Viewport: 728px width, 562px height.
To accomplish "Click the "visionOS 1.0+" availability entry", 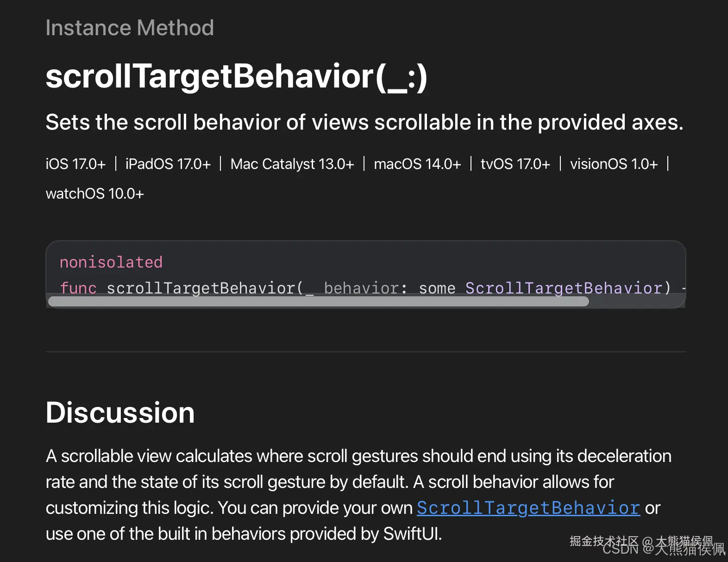I will tap(614, 164).
